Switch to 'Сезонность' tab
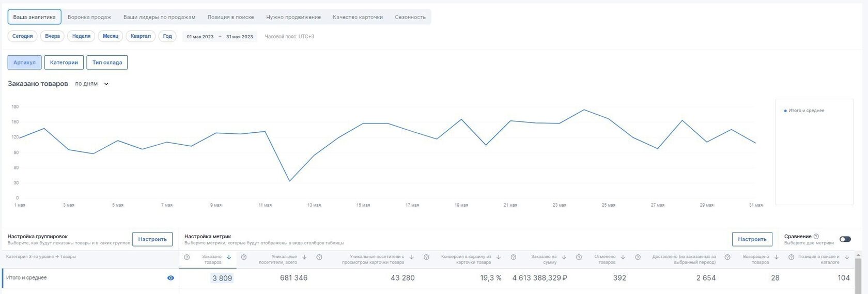 coord(410,17)
